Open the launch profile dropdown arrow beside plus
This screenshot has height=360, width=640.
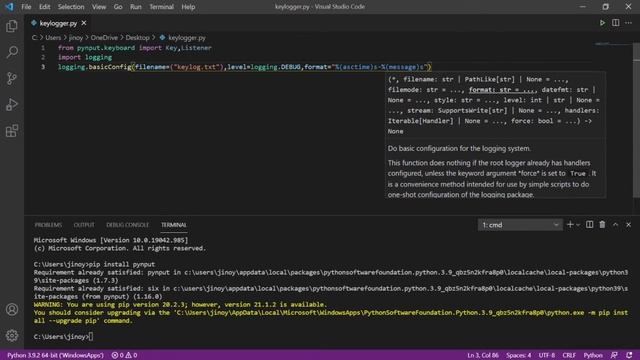coord(578,225)
